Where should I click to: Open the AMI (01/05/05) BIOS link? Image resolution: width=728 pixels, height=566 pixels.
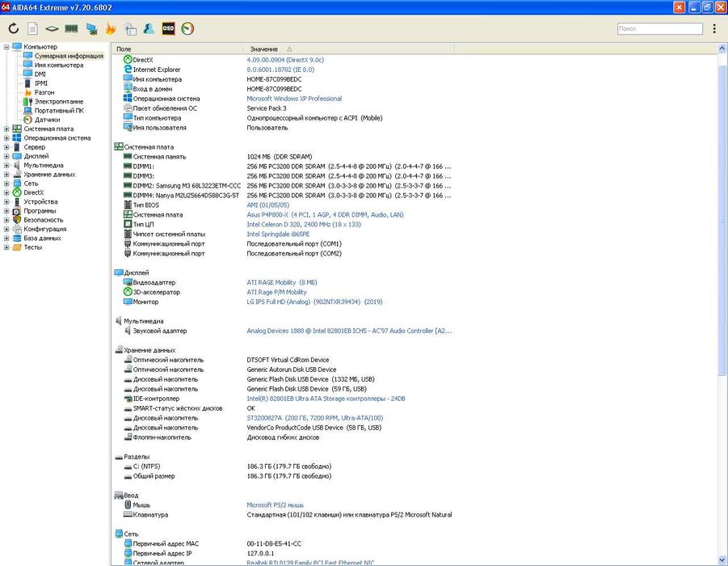(x=268, y=205)
